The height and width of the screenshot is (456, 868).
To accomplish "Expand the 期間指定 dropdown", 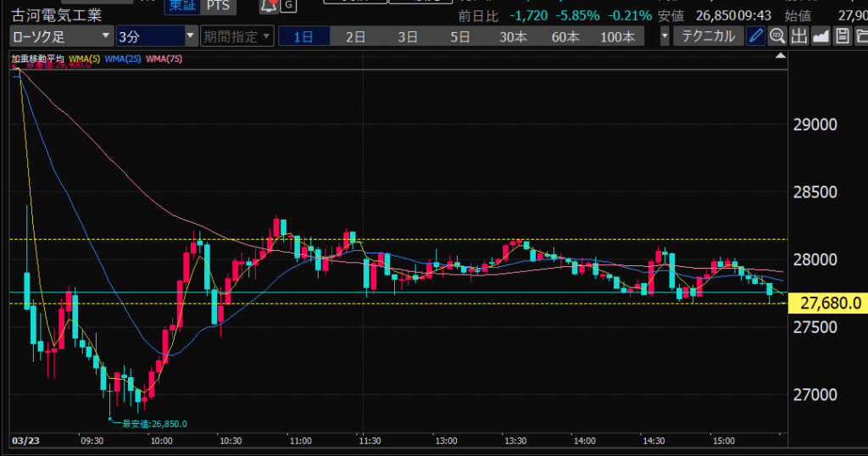I will coord(236,36).
